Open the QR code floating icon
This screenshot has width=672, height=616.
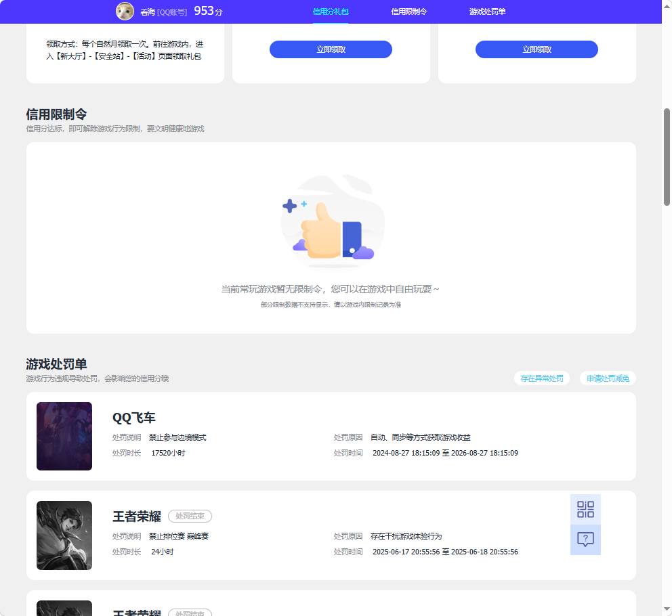585,509
